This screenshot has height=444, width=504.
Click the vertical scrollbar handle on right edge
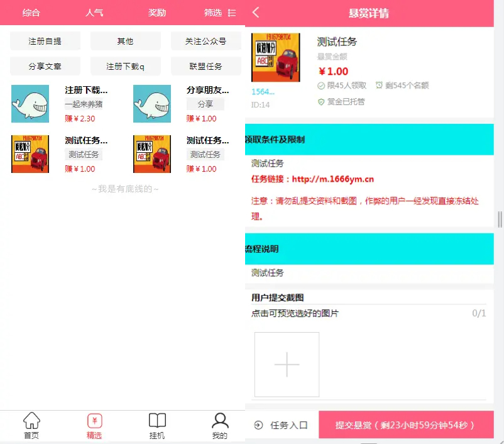point(500,219)
